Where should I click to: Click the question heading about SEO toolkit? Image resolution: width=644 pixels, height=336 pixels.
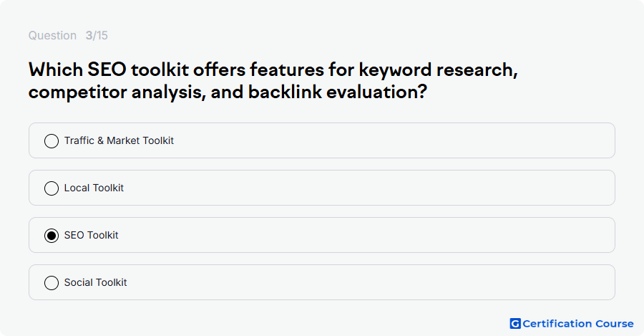coord(273,81)
